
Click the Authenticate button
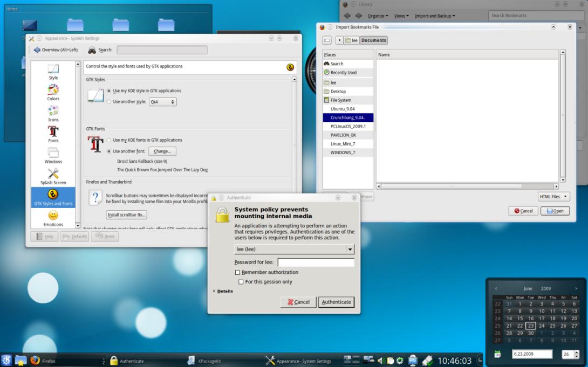pos(336,302)
